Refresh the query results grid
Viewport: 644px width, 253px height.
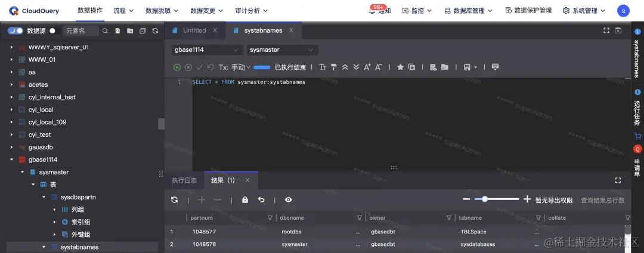point(175,199)
